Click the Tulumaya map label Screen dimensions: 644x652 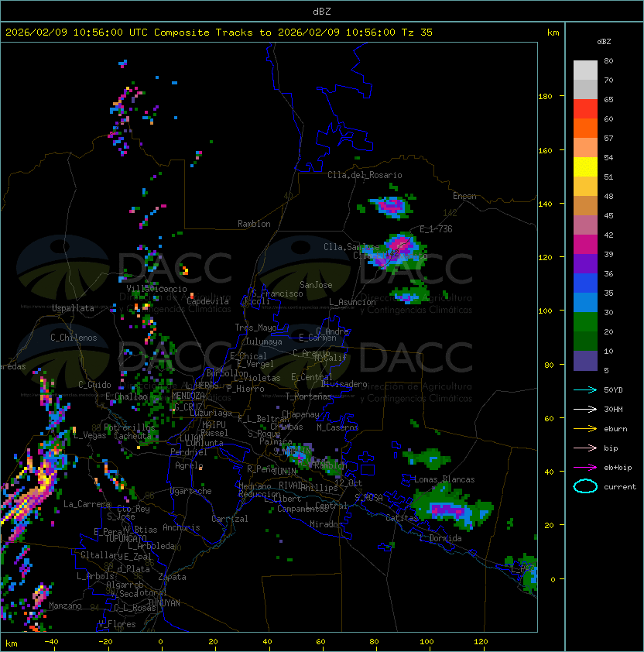(x=264, y=341)
